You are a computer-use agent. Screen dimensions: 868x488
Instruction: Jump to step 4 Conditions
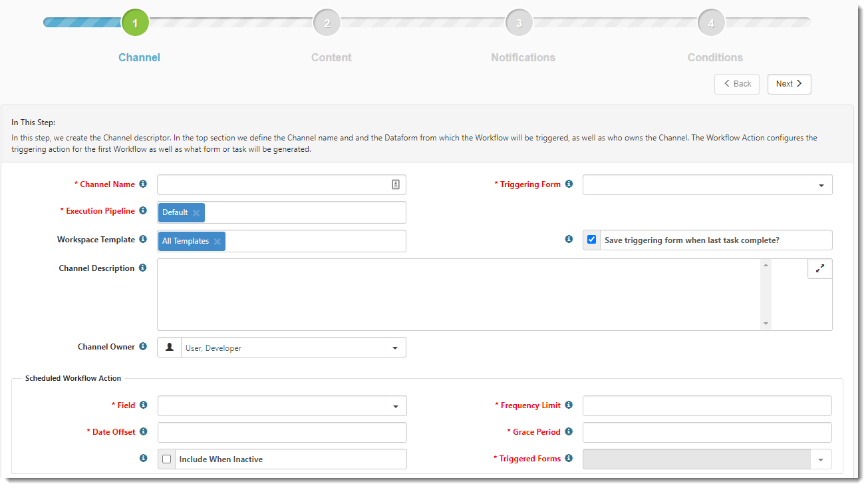coord(711,23)
